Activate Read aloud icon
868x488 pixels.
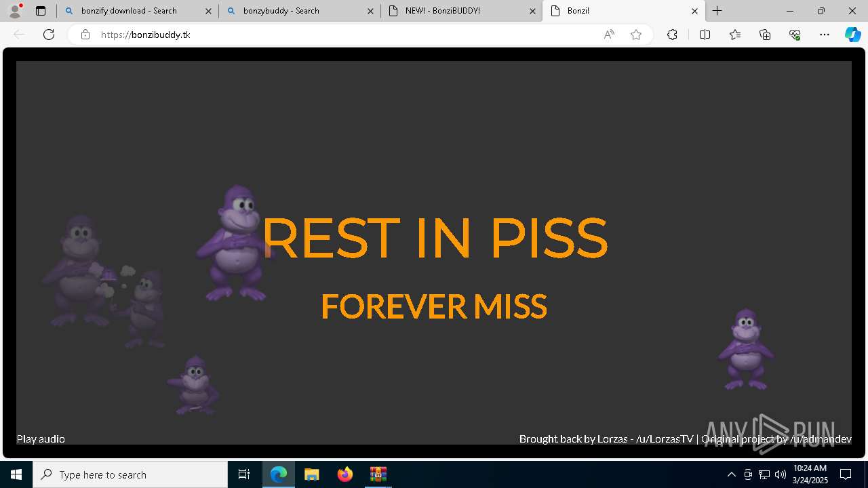(x=609, y=35)
